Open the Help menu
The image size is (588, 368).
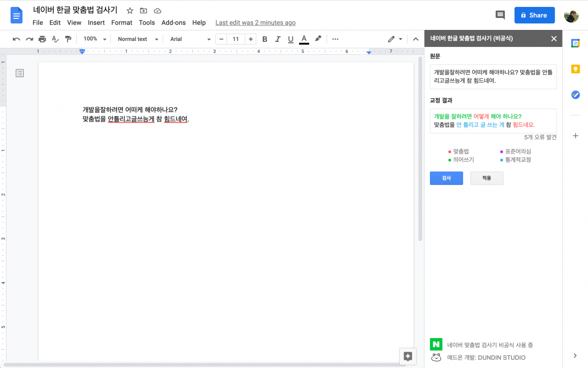pos(199,22)
